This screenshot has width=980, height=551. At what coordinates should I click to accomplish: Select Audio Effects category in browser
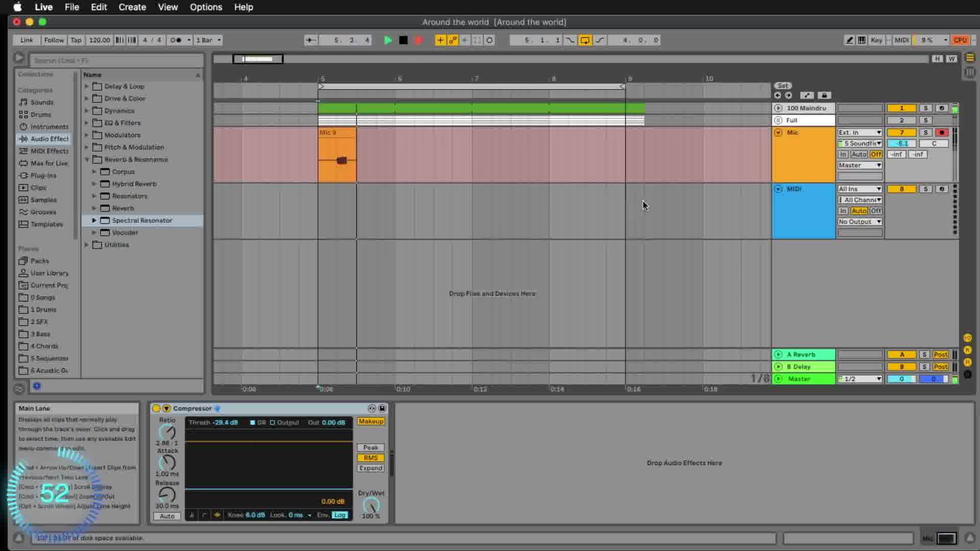(44, 139)
